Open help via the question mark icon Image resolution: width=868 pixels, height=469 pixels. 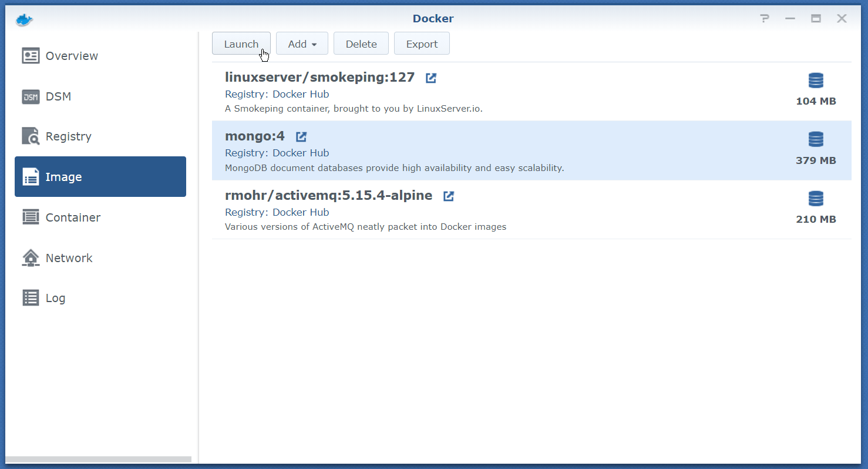tap(764, 19)
